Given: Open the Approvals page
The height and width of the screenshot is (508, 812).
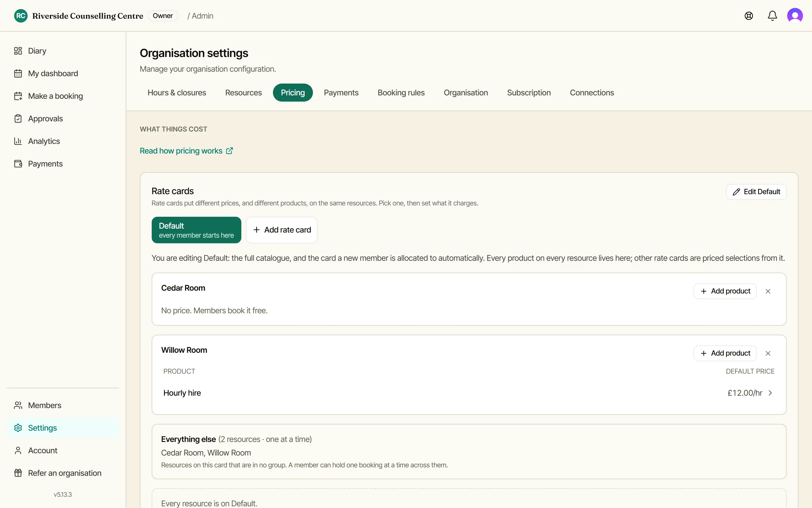Looking at the screenshot, I should tap(63, 119).
